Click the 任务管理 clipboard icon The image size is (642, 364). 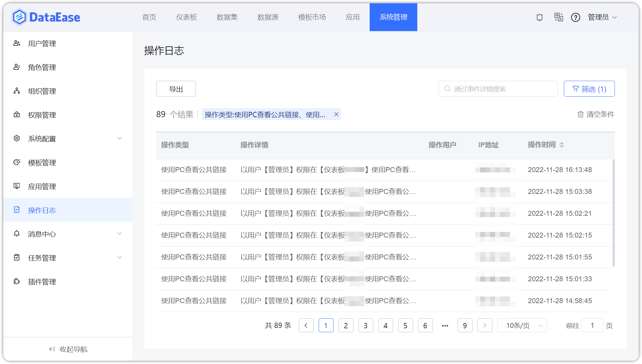click(x=17, y=258)
